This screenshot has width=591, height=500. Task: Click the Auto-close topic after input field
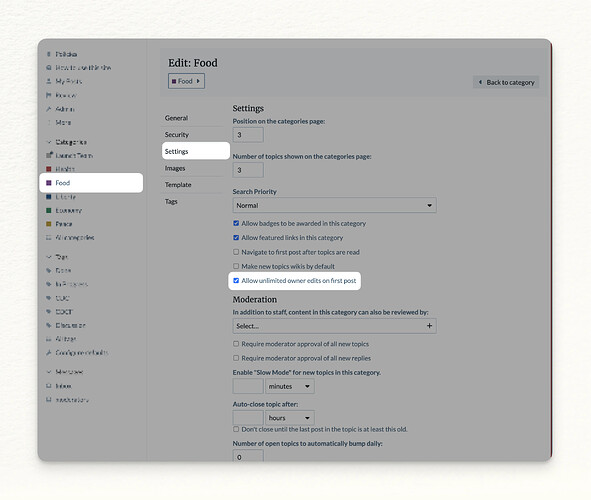tap(248, 418)
